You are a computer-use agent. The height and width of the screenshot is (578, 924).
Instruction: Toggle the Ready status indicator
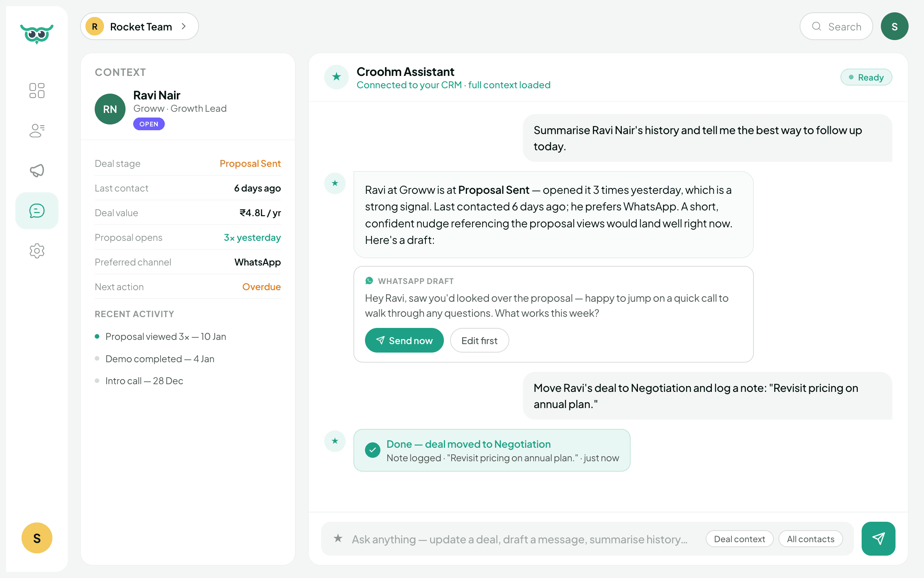[866, 77]
